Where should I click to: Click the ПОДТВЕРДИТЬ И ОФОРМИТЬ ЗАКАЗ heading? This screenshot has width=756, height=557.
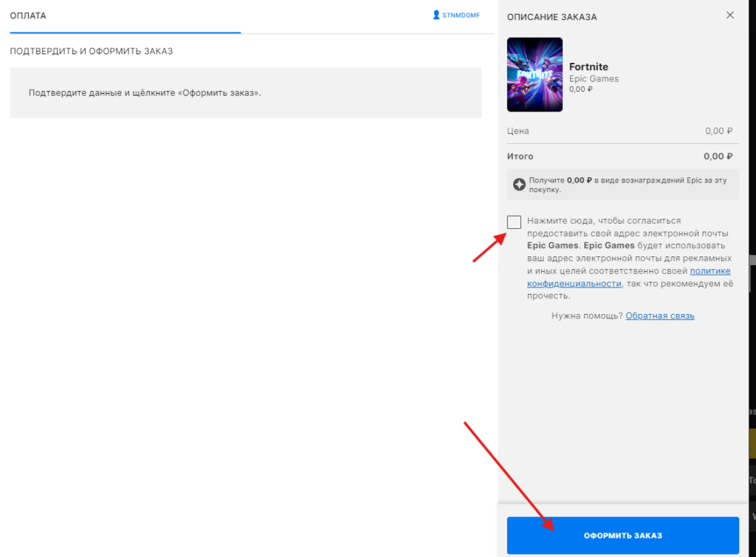[91, 52]
